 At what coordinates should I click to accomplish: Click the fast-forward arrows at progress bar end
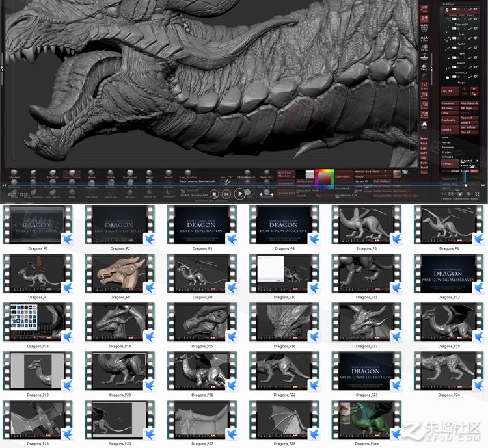[x=483, y=185]
